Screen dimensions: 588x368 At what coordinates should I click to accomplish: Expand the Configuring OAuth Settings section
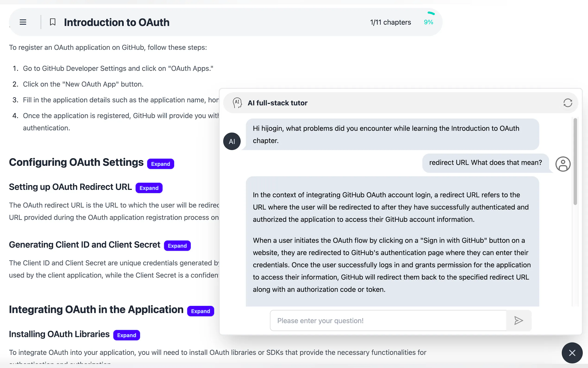click(x=160, y=164)
